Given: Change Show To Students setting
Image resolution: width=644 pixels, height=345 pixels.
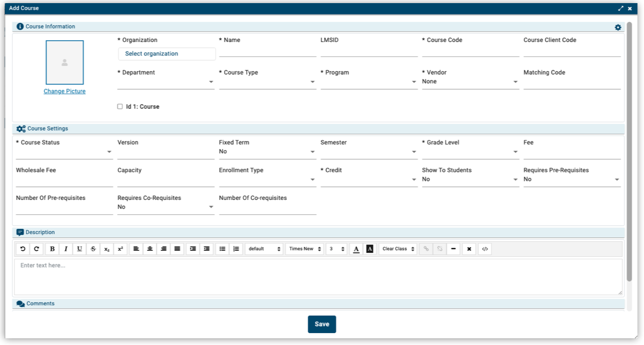Looking at the screenshot, I should click(x=515, y=179).
